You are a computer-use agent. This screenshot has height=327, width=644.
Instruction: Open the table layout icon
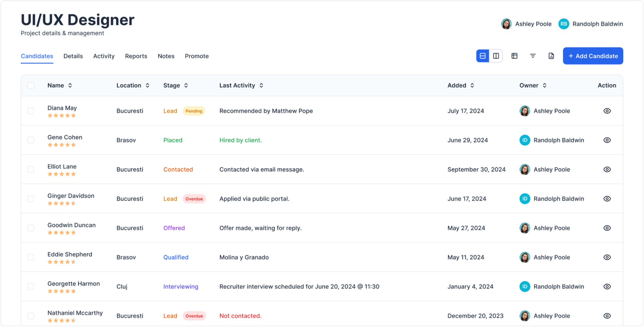515,56
